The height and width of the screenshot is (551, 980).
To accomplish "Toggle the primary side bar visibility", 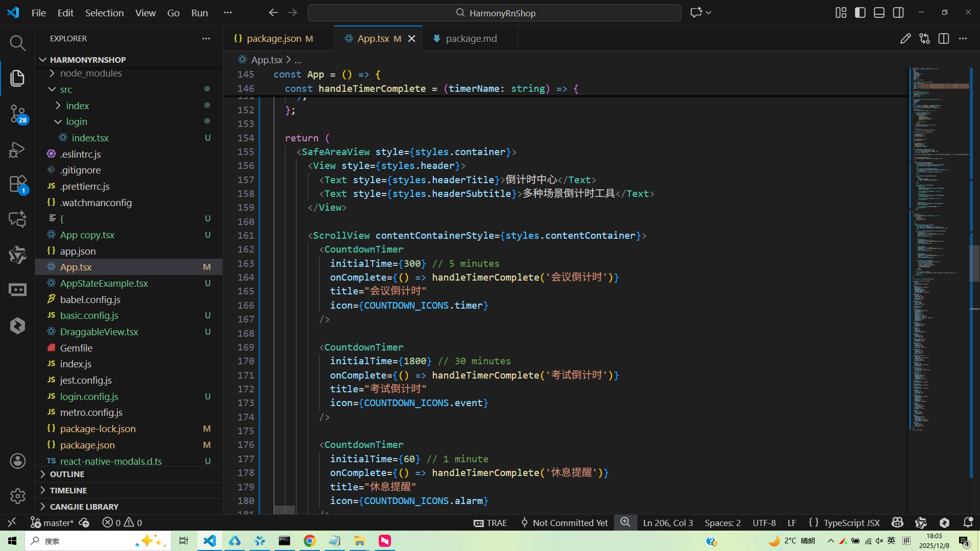I will (x=860, y=13).
